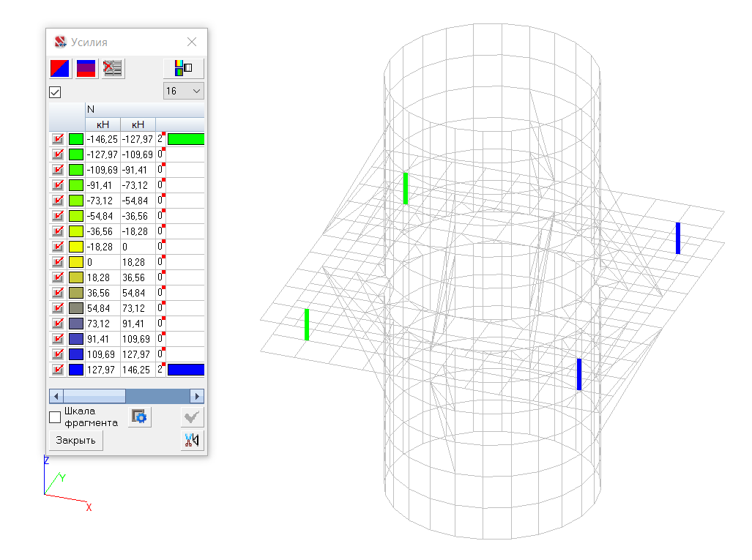
Task: Click the Усилия window title text
Action: (x=89, y=42)
